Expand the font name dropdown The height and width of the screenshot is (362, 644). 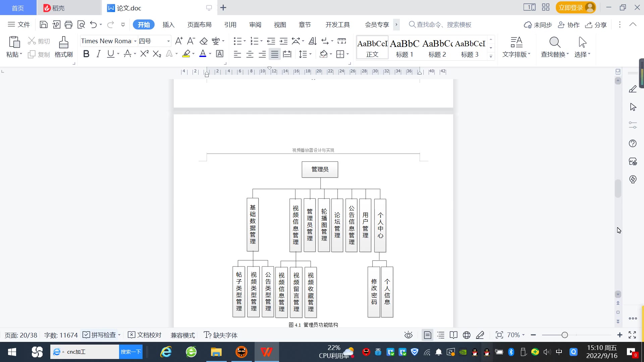click(x=135, y=41)
